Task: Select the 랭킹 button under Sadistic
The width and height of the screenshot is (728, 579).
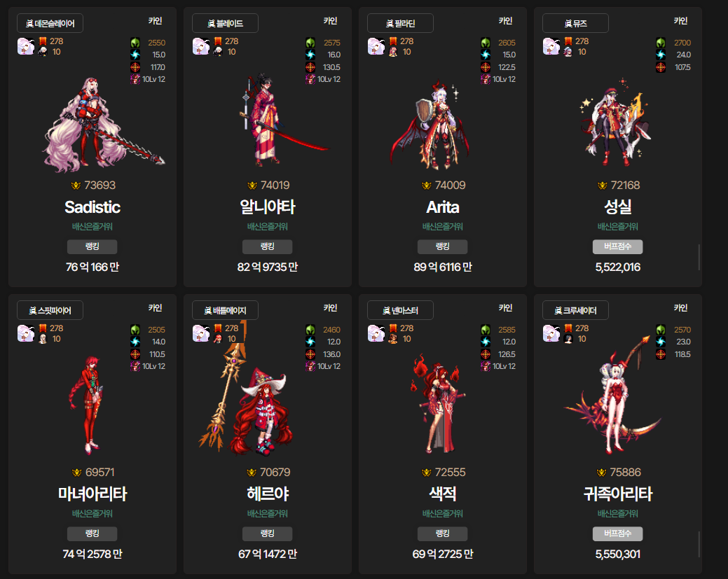Action: click(92, 246)
